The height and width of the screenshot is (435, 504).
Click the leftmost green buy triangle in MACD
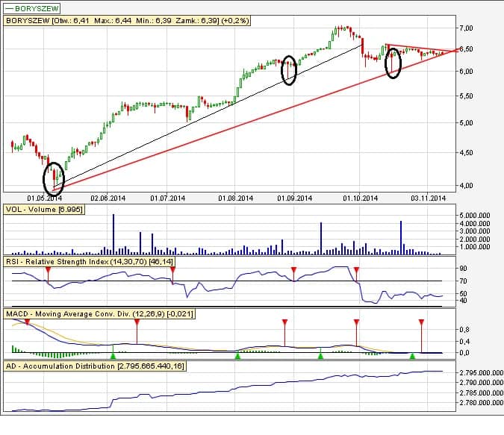[x=113, y=357]
